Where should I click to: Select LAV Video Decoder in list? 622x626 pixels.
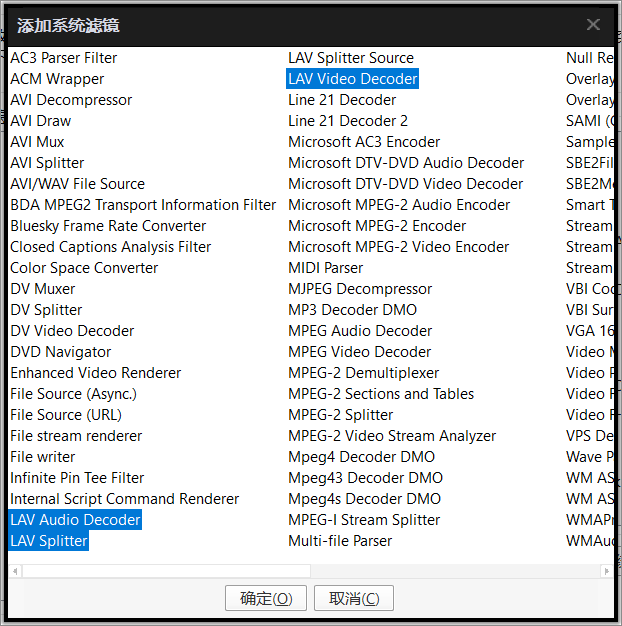coord(352,79)
